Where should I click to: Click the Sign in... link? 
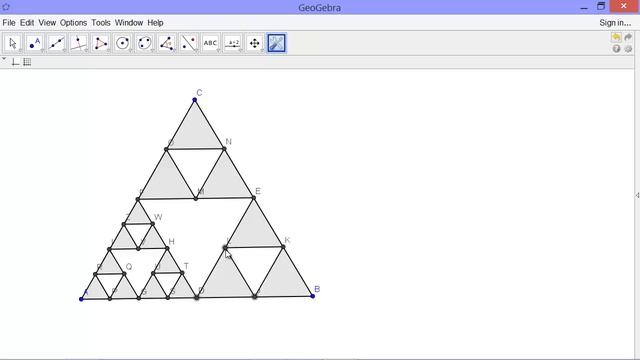[x=615, y=23]
